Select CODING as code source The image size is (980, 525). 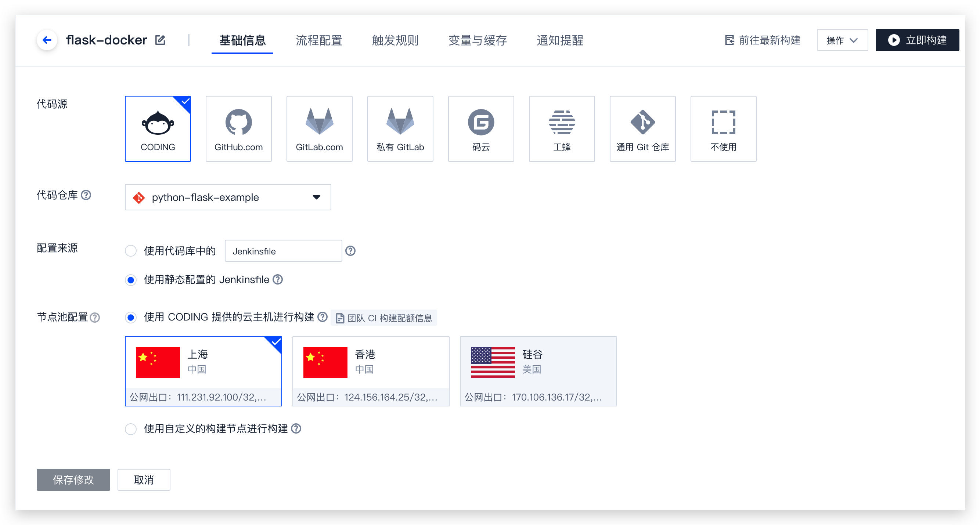pos(158,129)
